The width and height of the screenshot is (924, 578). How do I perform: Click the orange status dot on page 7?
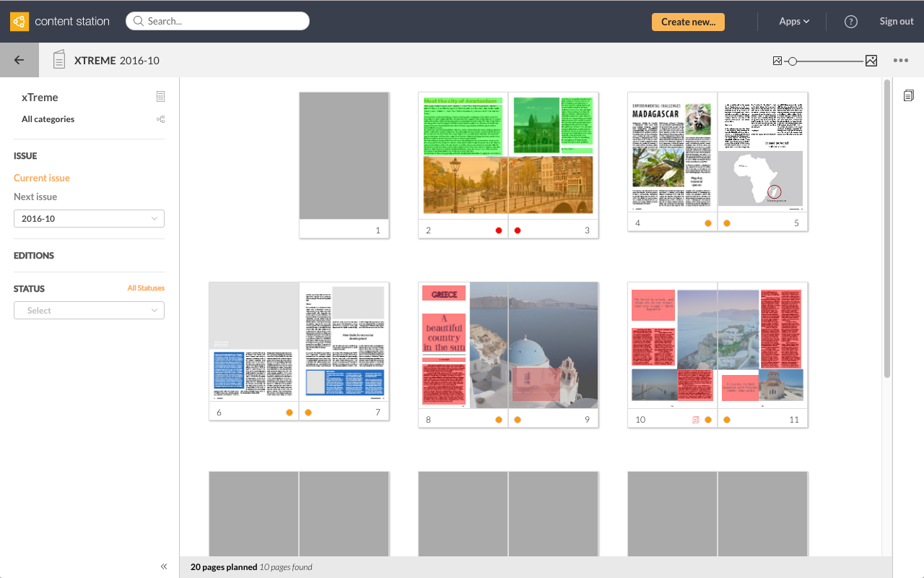pyautogui.click(x=308, y=412)
